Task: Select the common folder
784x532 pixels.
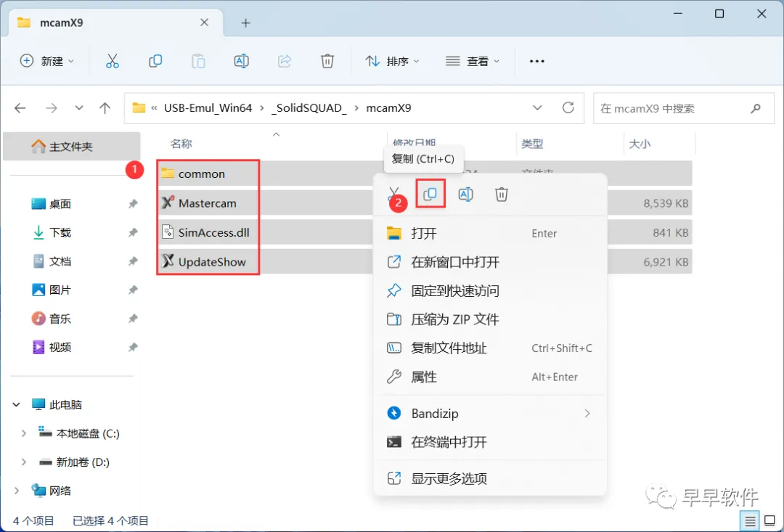Action: (x=202, y=173)
